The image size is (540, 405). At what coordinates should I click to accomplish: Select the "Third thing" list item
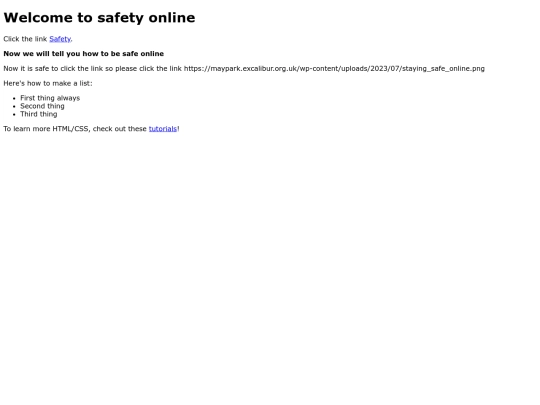(39, 114)
